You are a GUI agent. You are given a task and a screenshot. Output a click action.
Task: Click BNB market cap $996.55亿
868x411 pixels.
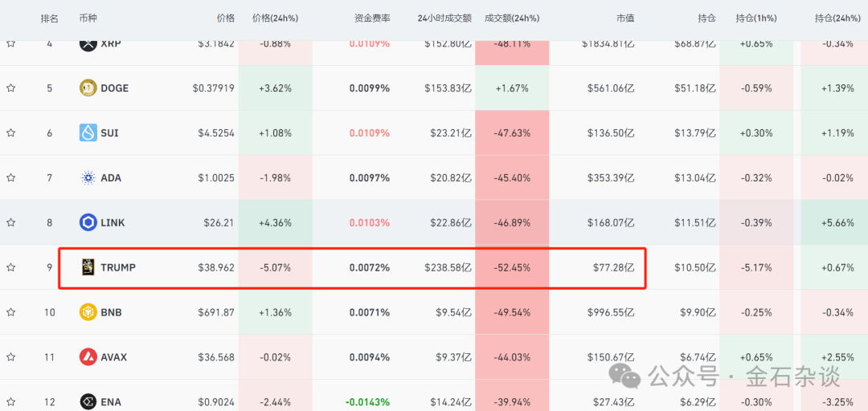pos(611,312)
